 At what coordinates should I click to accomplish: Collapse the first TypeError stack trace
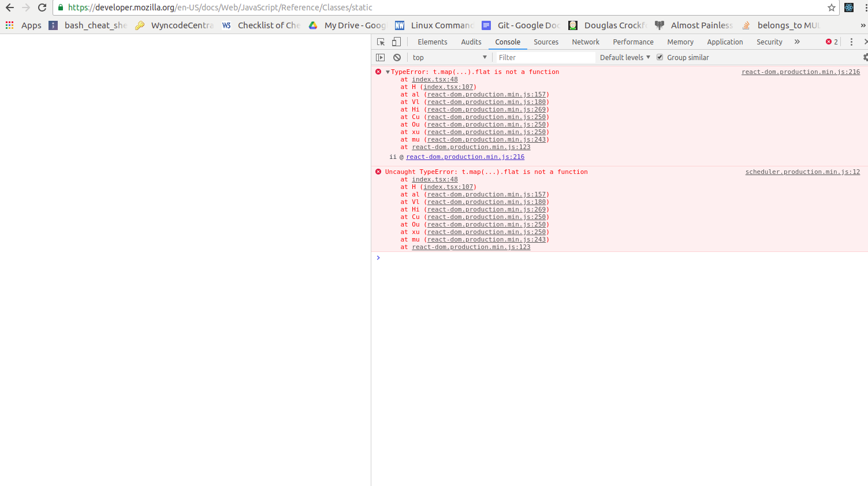pos(388,72)
